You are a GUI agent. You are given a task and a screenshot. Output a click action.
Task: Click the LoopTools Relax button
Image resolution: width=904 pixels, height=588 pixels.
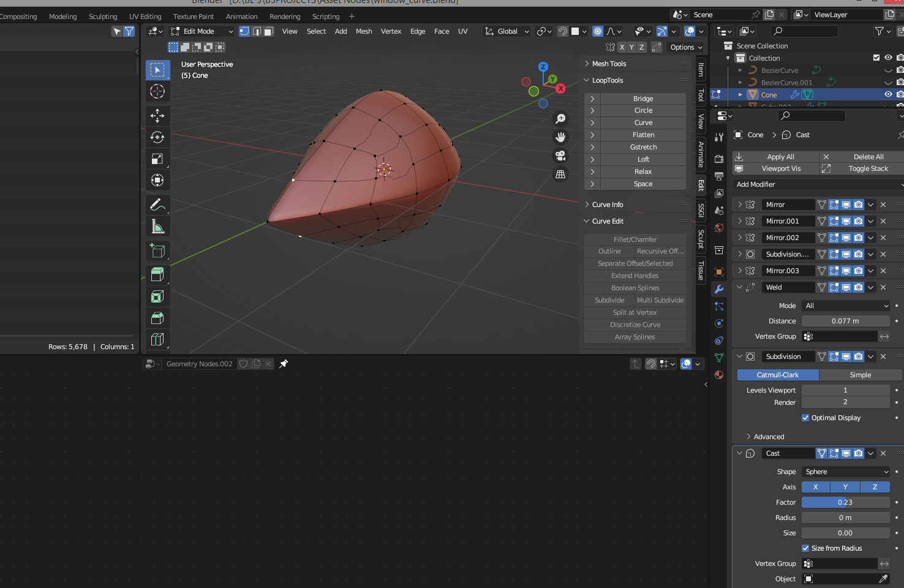tap(642, 171)
